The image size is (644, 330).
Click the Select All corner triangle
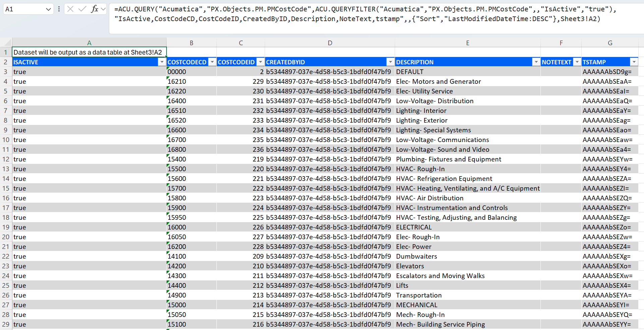pyautogui.click(x=6, y=43)
